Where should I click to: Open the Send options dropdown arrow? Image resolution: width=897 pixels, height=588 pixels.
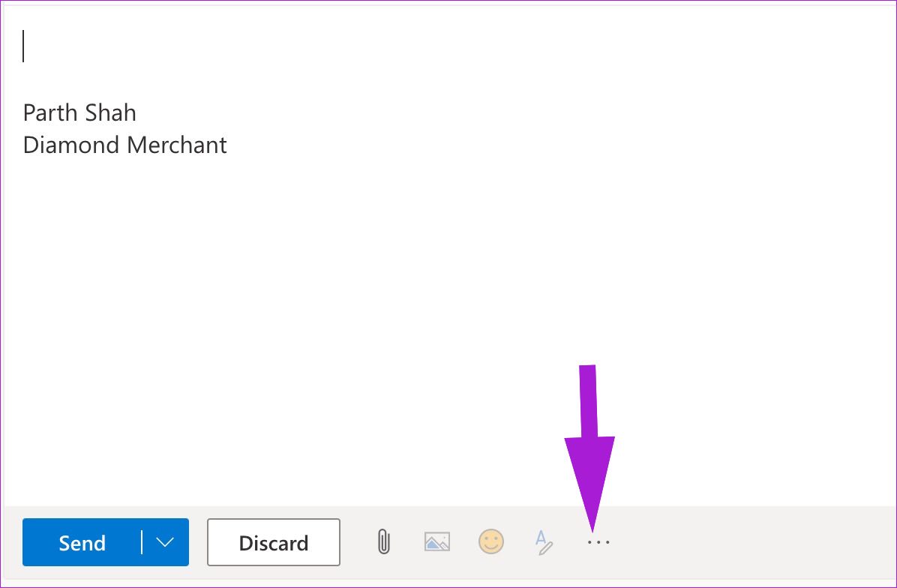click(165, 542)
